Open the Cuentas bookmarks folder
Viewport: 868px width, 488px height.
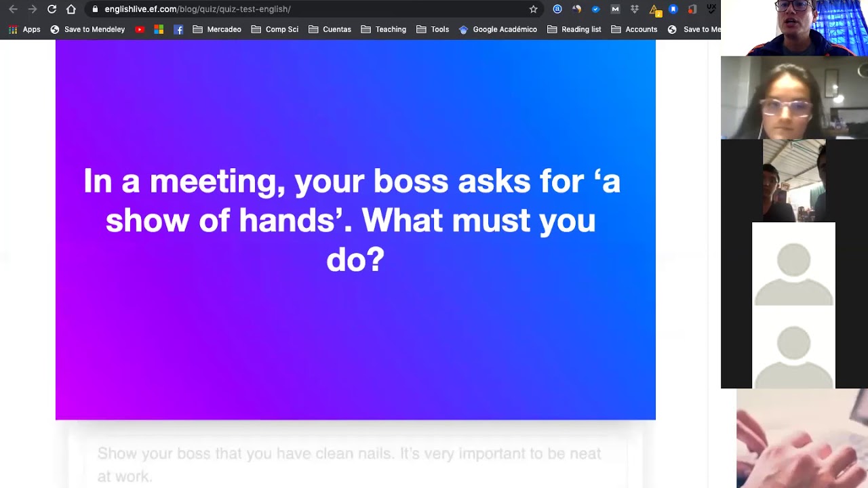click(330, 30)
